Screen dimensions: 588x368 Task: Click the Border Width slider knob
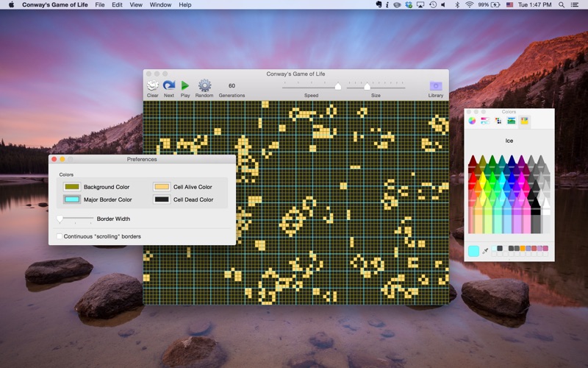[60, 219]
